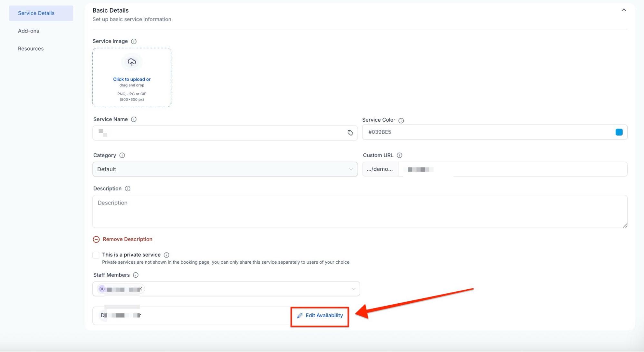This screenshot has height=352, width=644.
Task: Click Custom URL info icon
Action: [x=399, y=156]
